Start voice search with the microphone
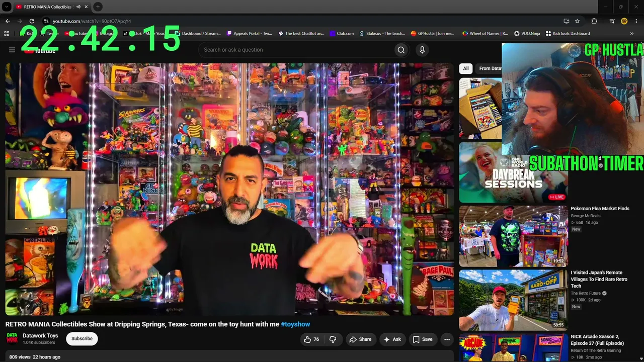 click(x=422, y=50)
